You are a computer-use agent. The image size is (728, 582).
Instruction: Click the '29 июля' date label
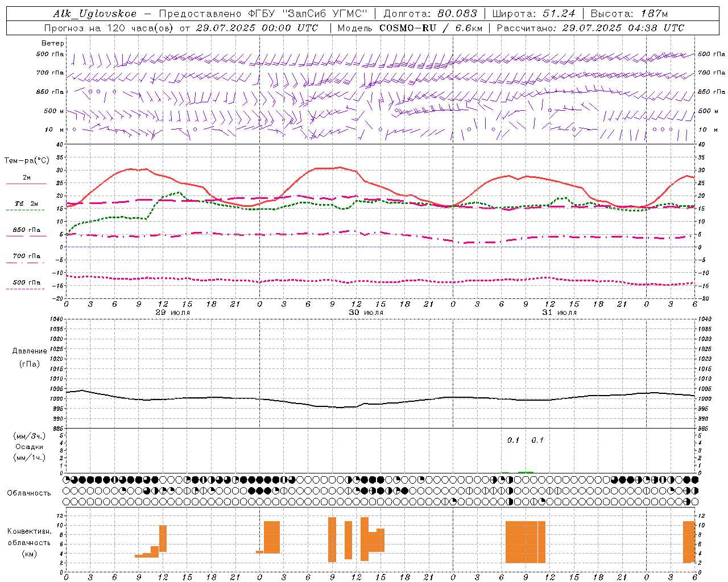point(173,313)
